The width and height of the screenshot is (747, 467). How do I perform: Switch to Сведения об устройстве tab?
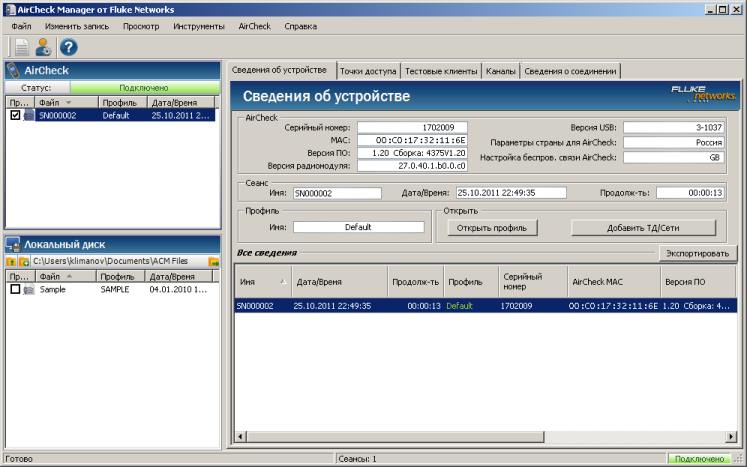280,70
